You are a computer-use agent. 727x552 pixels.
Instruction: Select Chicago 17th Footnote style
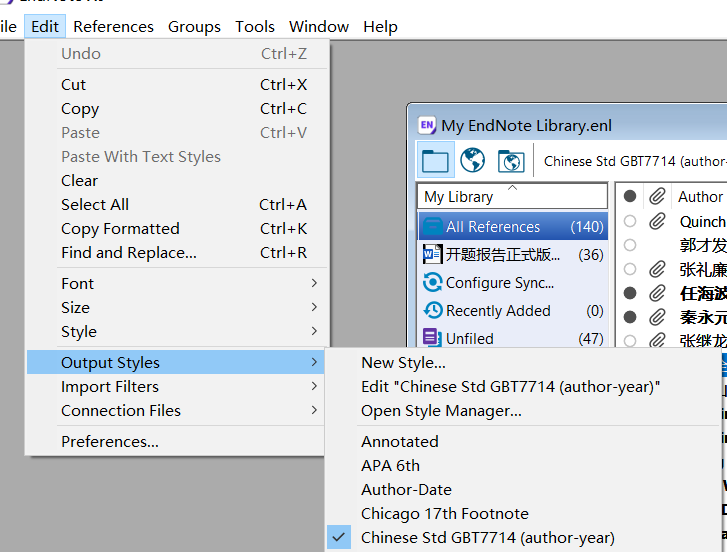click(523, 514)
